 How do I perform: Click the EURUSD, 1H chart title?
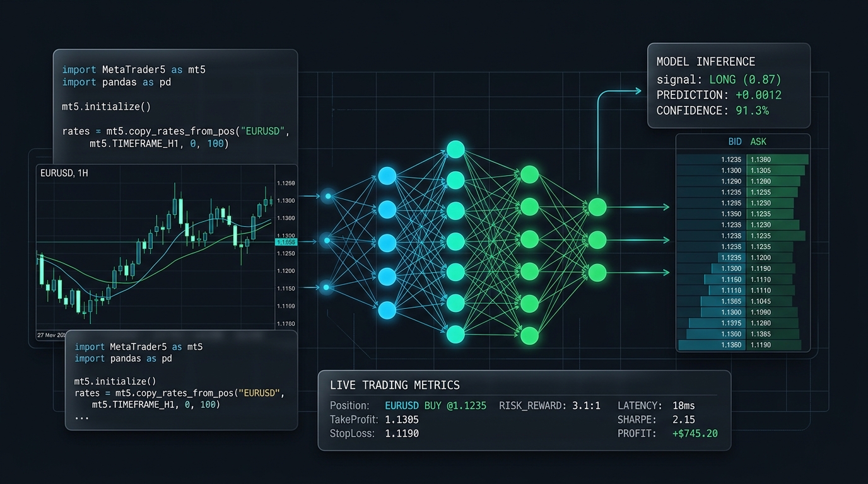click(x=64, y=173)
